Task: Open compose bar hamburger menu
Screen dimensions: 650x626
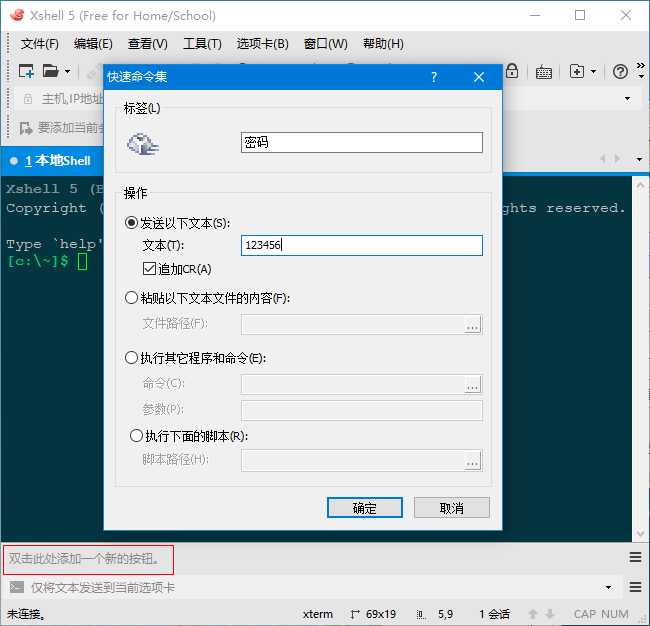Action: (x=635, y=587)
